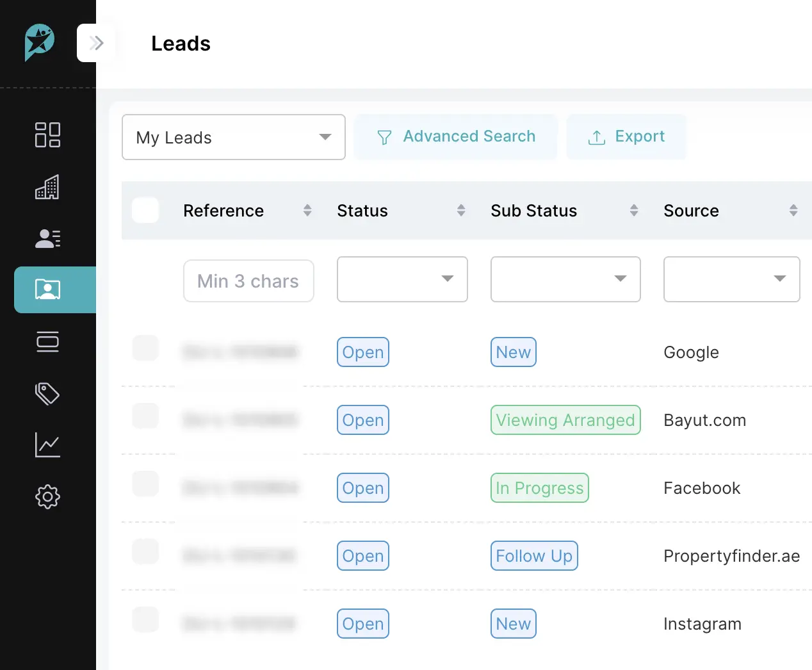Click the Facebook source cell
812x670 pixels.
pos(702,488)
